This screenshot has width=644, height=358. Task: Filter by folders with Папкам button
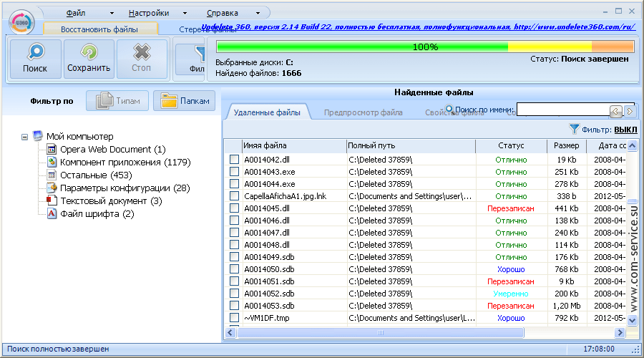[x=185, y=101]
